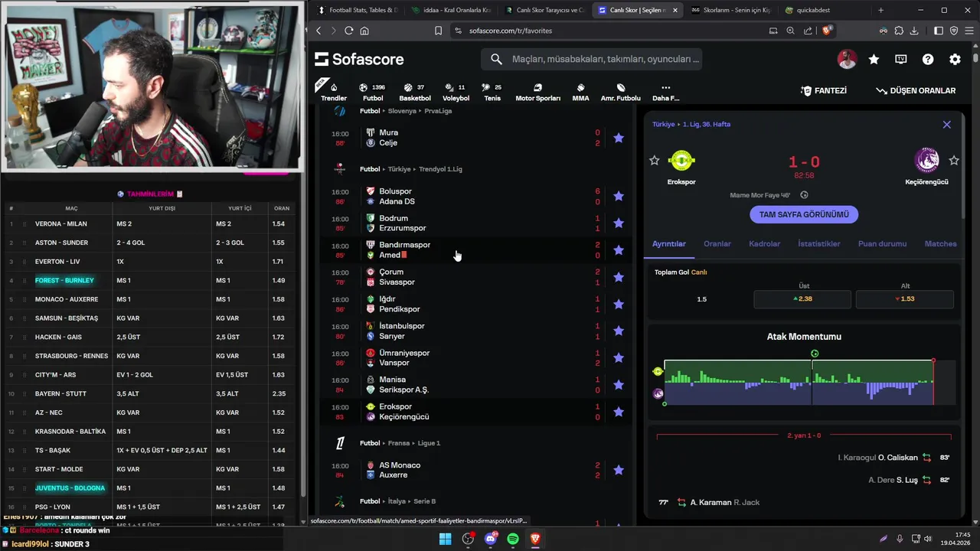Click the search box for matches and teams
This screenshot has width=980, height=551.
click(592, 59)
